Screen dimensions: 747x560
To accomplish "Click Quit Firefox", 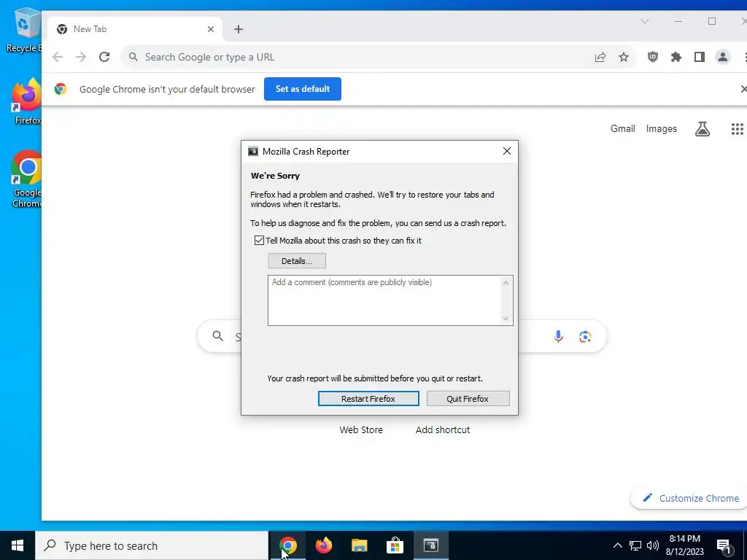I will tap(468, 399).
